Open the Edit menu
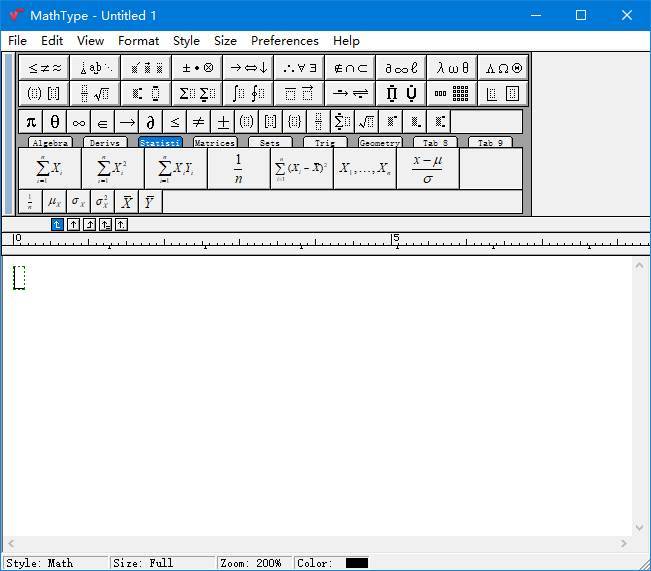The image size is (651, 571). (x=52, y=41)
